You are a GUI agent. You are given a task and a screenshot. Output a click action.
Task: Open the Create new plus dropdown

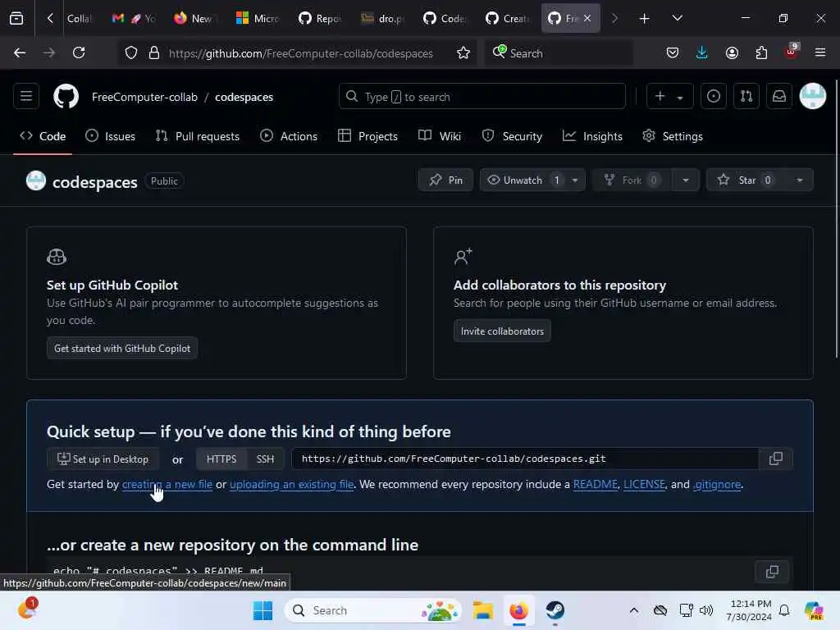pyautogui.click(x=669, y=97)
